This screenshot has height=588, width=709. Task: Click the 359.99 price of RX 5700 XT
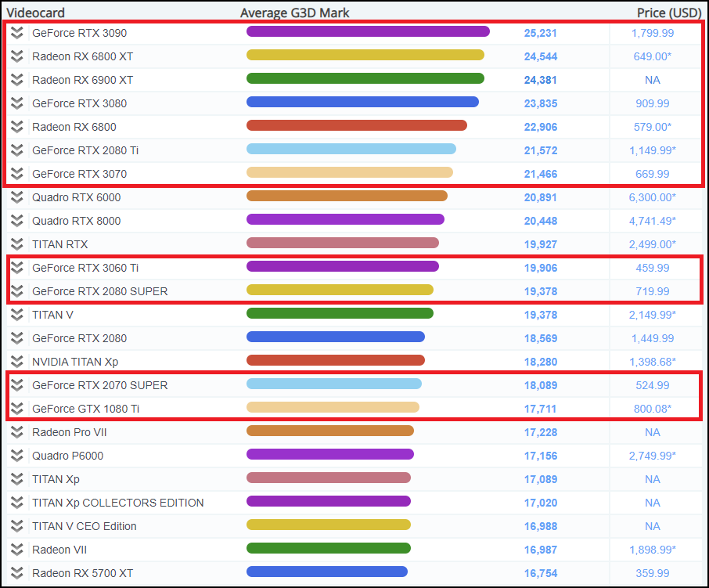[653, 574]
